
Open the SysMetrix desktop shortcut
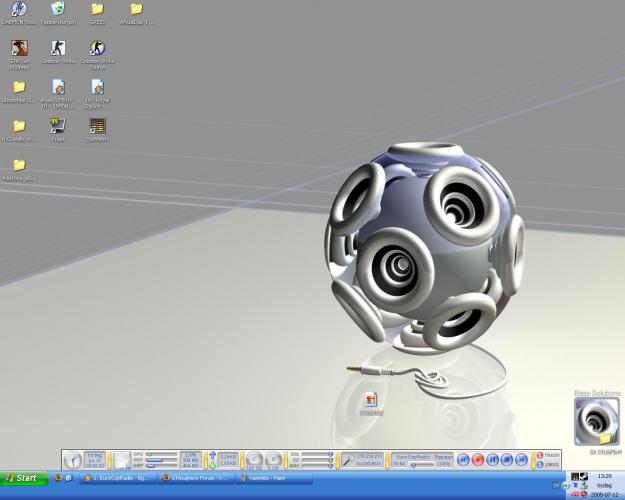[x=97, y=126]
